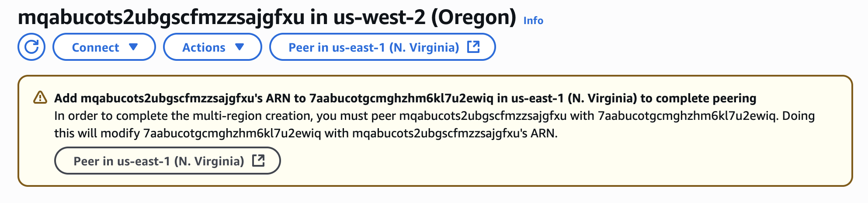Viewport: 868px width, 203px height.
Task: Click the top Peer in us-east-1 (N. Virginia) button
Action: (382, 47)
